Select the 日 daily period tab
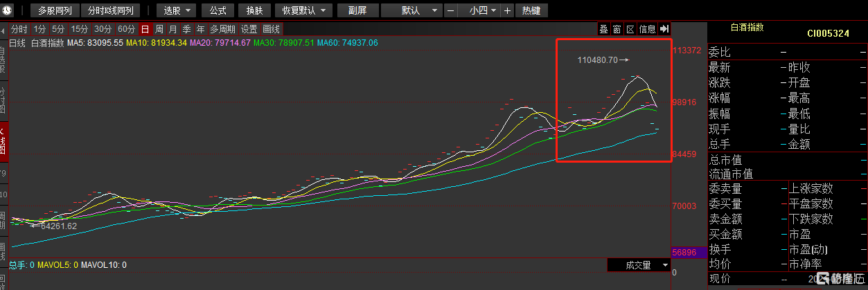This screenshot has width=868, height=290. pos(145,29)
